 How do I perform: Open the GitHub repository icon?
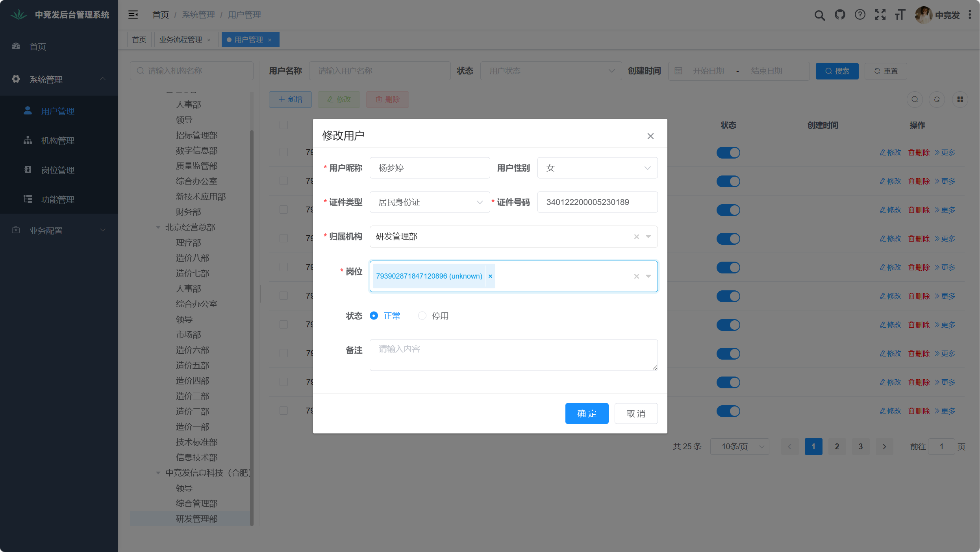(840, 15)
